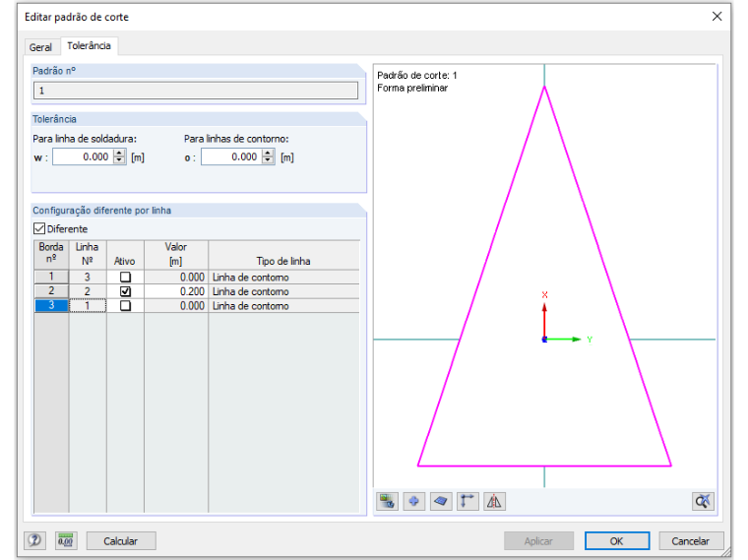Increase weld line tolerance w value
Screen dimensions: 748x560
tap(119, 154)
